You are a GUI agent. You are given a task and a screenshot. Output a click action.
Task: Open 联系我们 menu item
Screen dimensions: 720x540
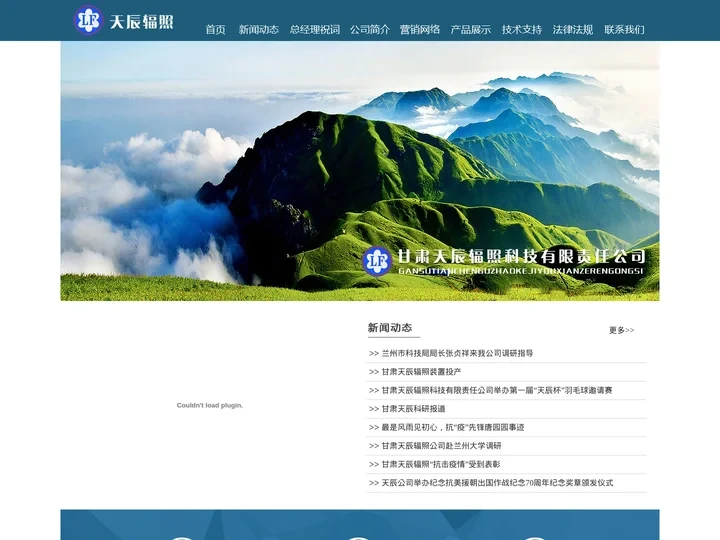point(624,30)
